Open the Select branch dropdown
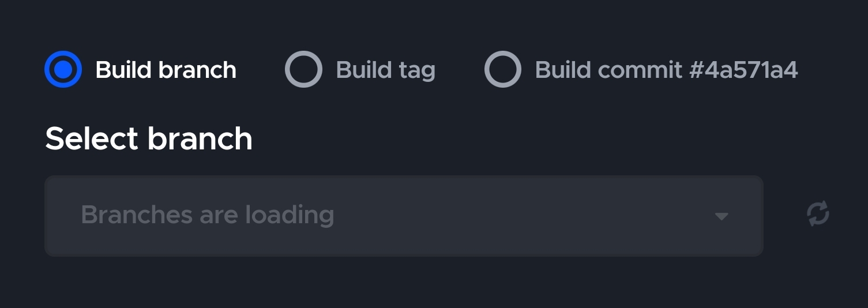 point(404,216)
